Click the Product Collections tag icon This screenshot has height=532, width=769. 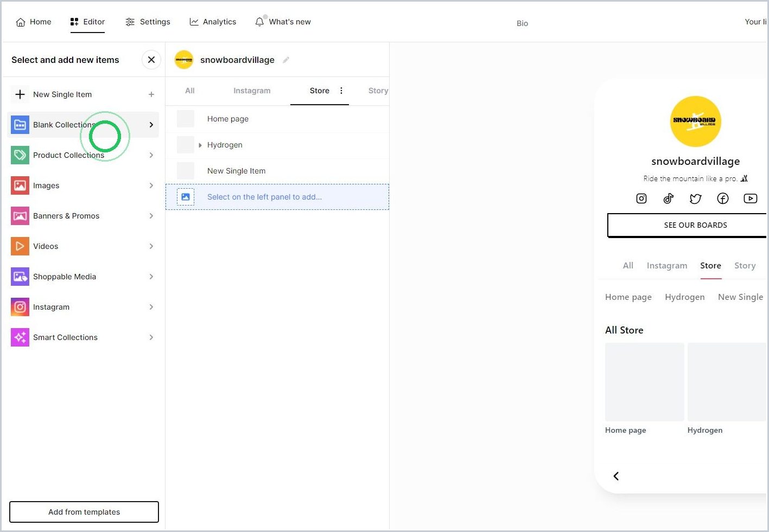click(20, 155)
